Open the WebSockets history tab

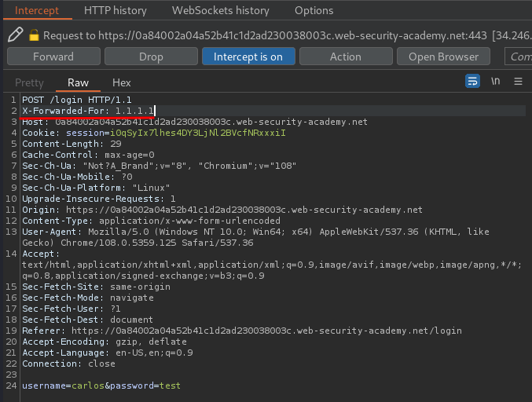click(x=221, y=10)
